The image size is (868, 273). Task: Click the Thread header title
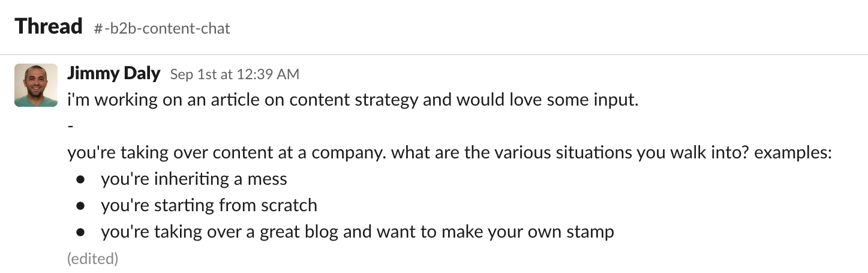(x=49, y=26)
